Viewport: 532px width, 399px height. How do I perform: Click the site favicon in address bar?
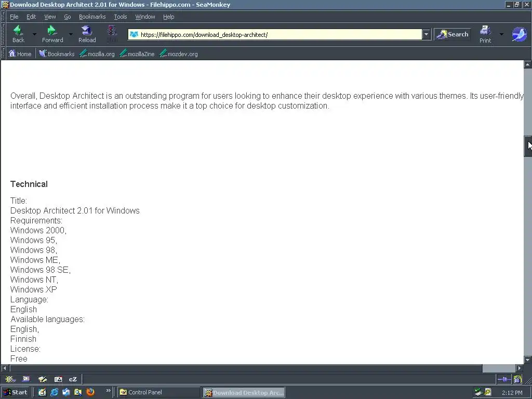point(134,34)
